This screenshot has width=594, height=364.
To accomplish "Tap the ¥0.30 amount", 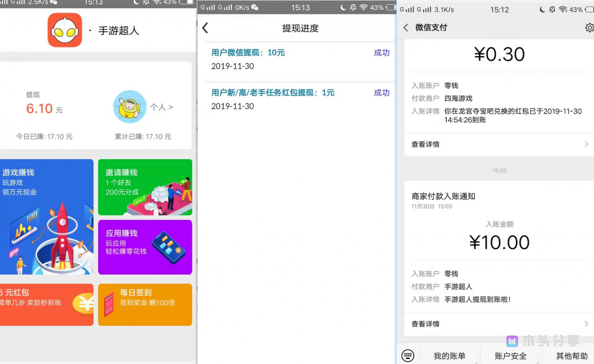I will point(499,54).
